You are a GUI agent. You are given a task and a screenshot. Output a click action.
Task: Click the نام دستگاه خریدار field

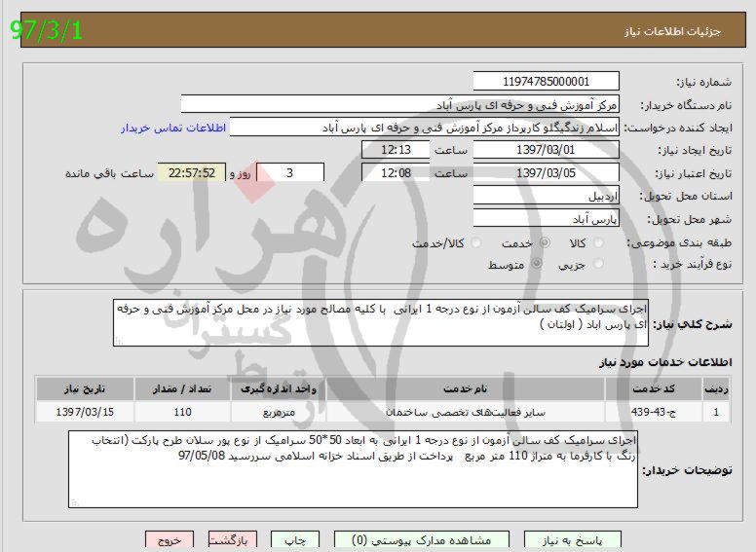coord(399,104)
